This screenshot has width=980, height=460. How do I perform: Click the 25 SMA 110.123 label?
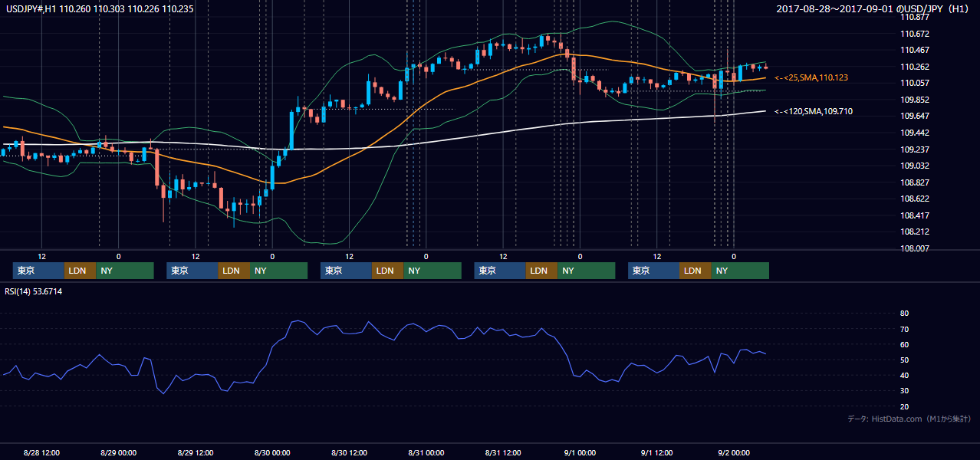coord(811,77)
